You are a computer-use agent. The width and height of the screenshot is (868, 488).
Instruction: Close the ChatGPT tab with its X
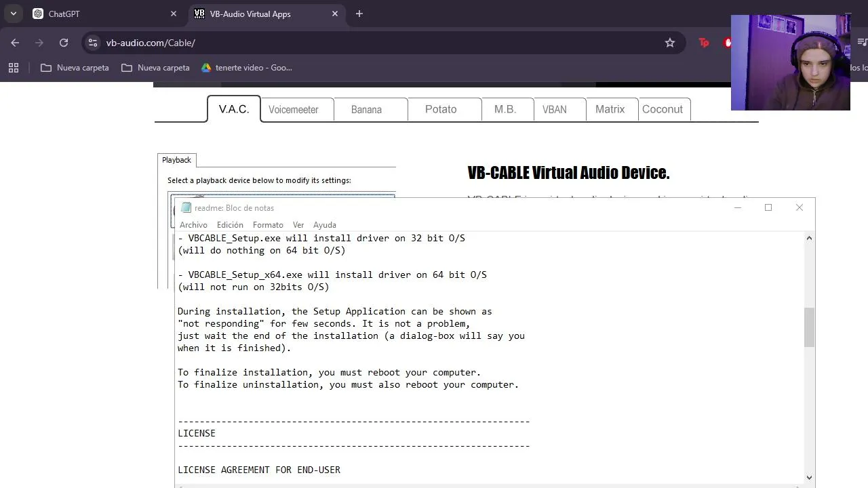pos(174,14)
